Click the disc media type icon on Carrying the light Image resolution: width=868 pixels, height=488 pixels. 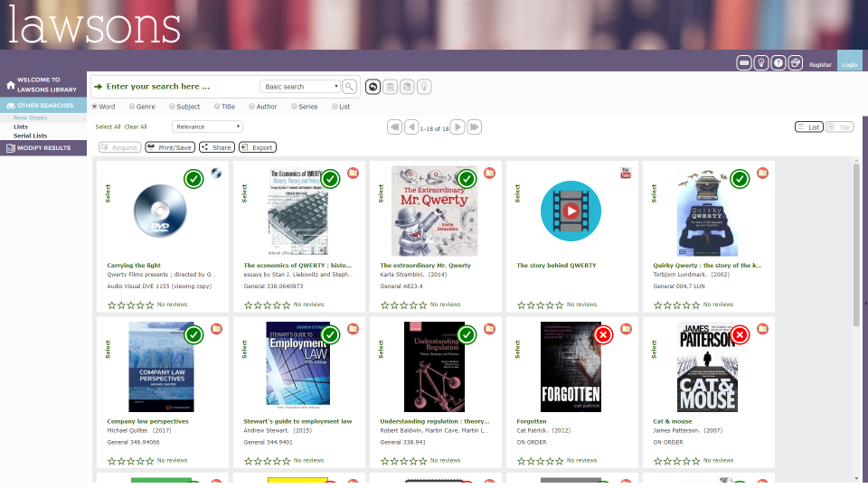(216, 174)
